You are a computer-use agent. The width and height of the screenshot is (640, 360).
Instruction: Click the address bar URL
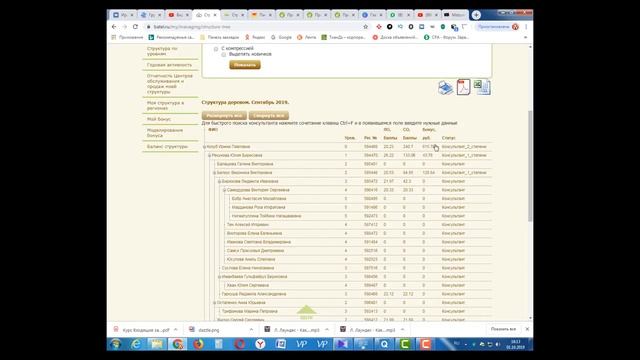click(x=192, y=27)
